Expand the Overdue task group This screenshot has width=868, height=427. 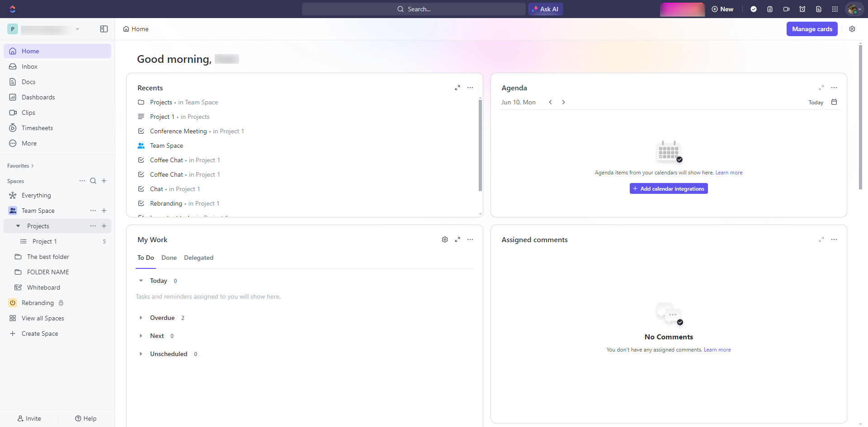point(141,318)
